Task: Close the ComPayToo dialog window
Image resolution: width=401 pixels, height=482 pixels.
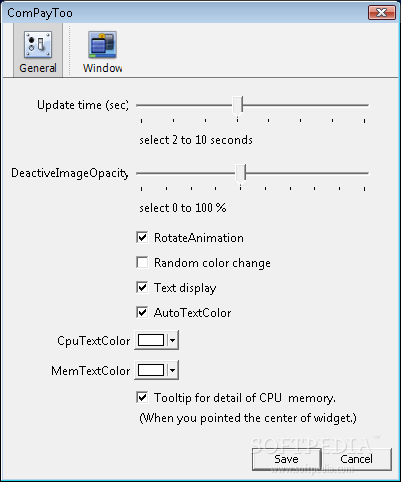Action: coord(382,13)
